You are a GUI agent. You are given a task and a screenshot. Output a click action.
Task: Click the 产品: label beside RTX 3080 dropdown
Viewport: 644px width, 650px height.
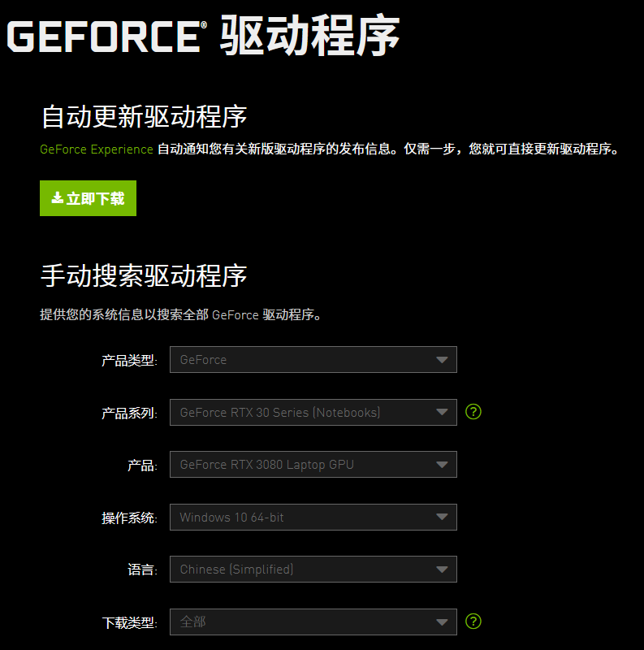143,465
